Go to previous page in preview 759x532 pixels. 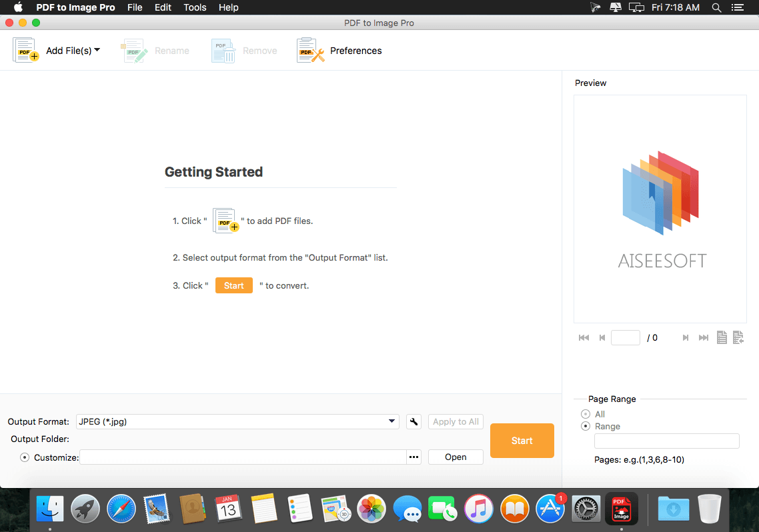602,337
